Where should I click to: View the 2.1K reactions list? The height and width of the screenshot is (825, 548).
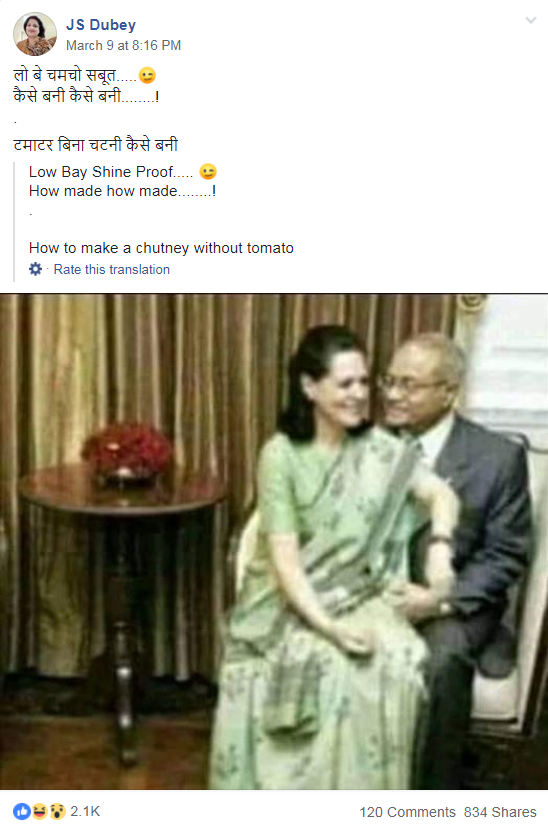pos(85,811)
